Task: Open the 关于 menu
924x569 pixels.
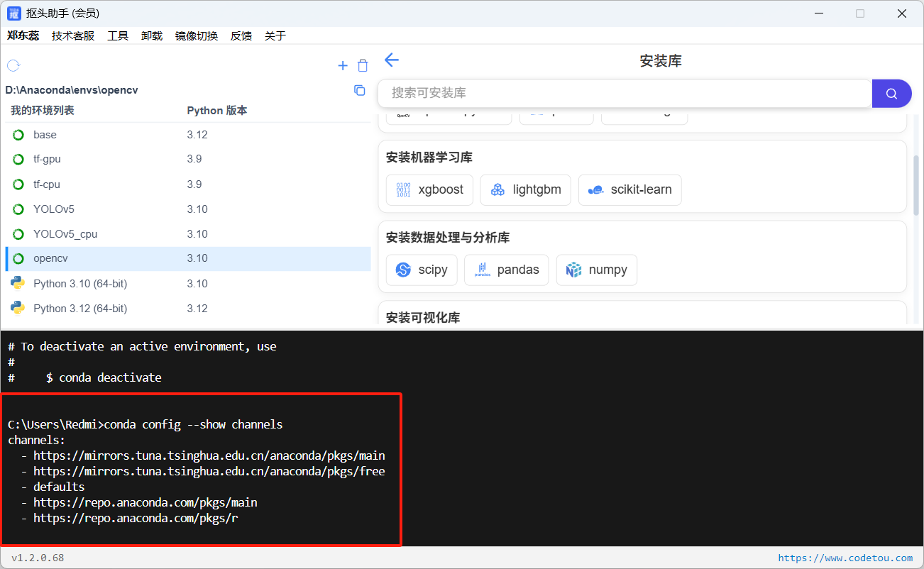Action: click(275, 35)
